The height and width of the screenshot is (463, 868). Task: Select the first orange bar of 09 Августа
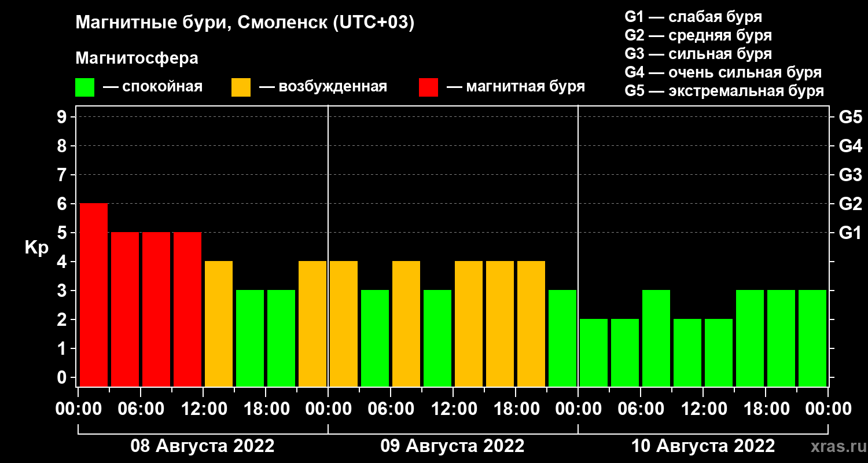pyautogui.click(x=344, y=324)
